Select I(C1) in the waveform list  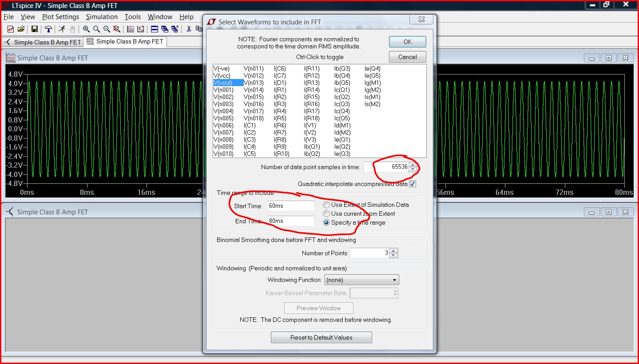250,125
